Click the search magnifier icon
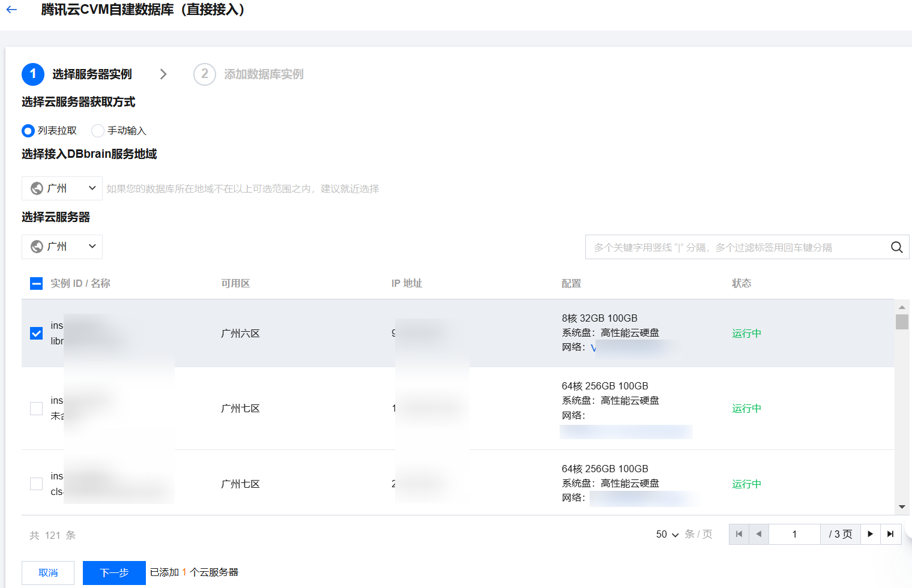The width and height of the screenshot is (912, 588). pyautogui.click(x=896, y=247)
